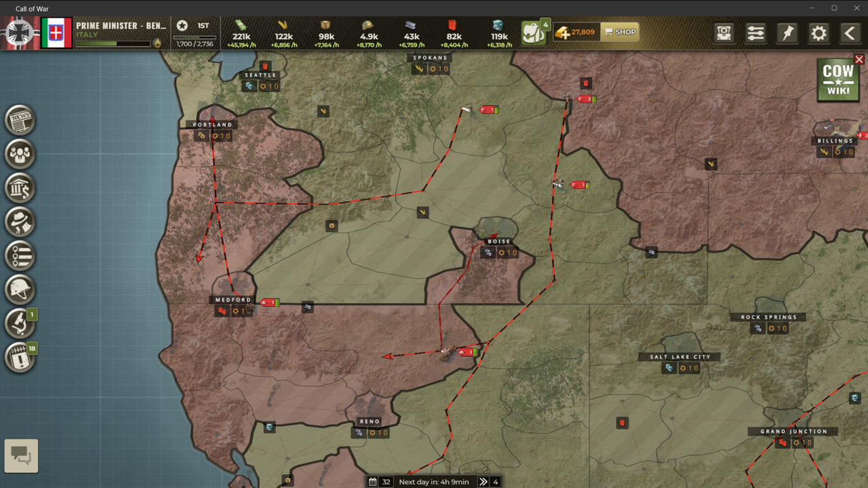868x488 pixels.
Task: Expand the day-skip double chevron control
Action: (484, 481)
